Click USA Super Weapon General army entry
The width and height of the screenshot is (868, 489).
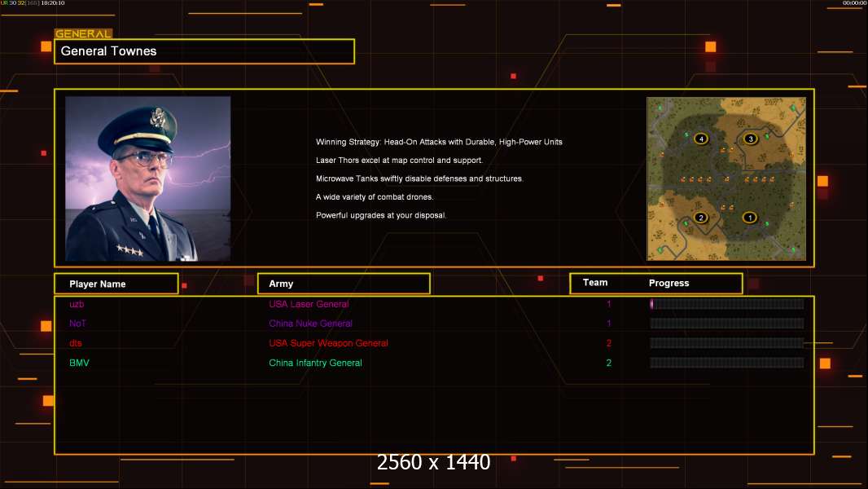[x=328, y=343]
